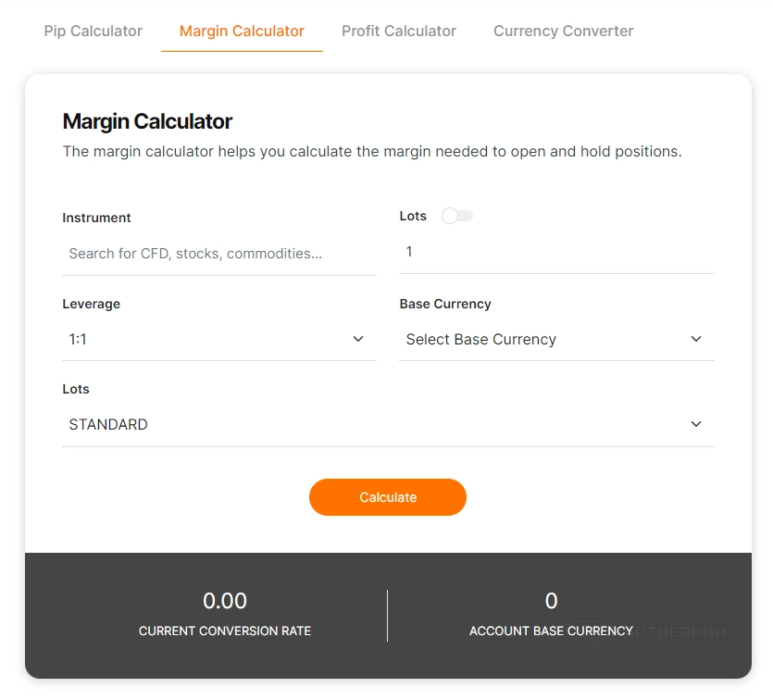The width and height of the screenshot is (773, 700).
Task: Go to the Currency Converter tab
Action: pyautogui.click(x=563, y=31)
